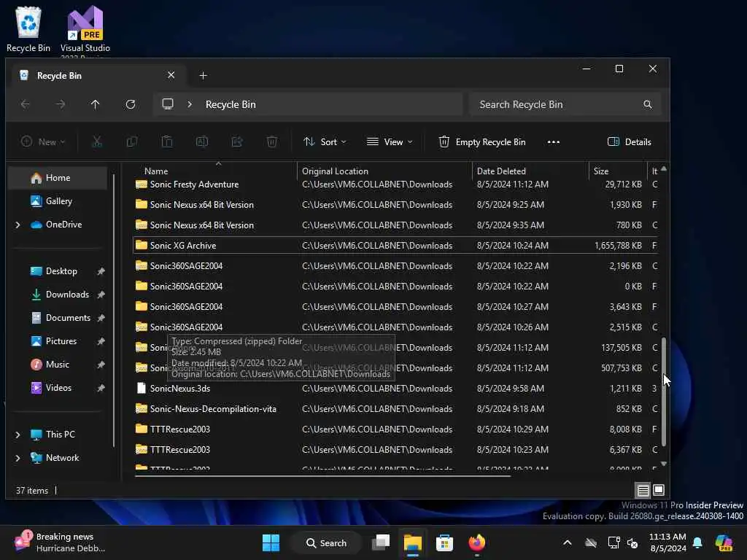
Task: Select Home in navigation pane
Action: [x=58, y=178]
